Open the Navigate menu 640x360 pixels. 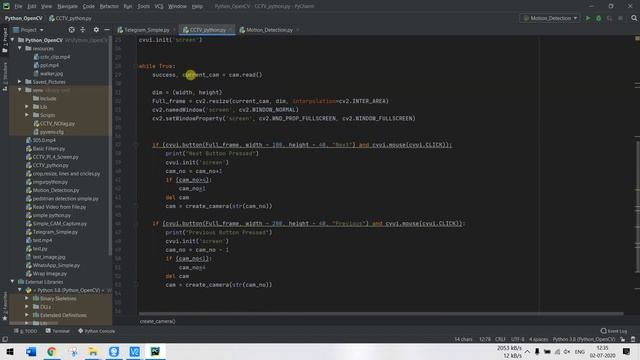coord(67,7)
